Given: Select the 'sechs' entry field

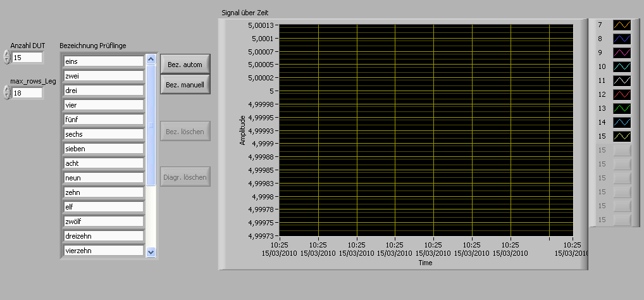Looking at the screenshot, I should pyautogui.click(x=103, y=134).
